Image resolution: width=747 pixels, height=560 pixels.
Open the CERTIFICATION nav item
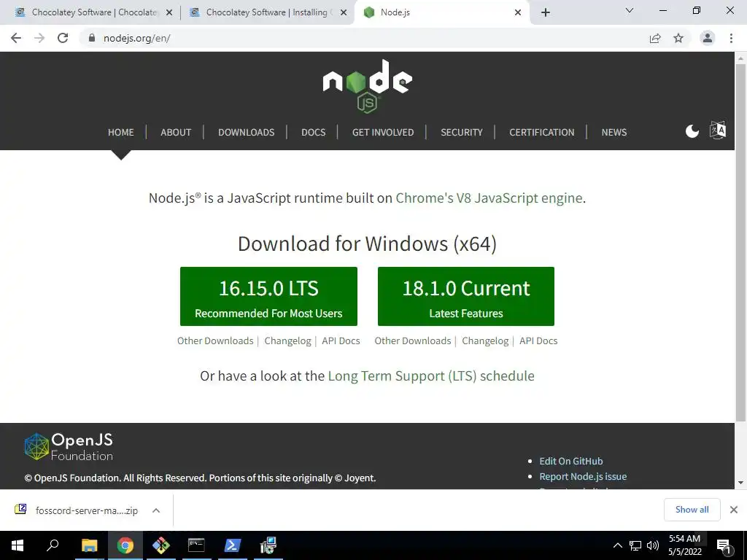[x=542, y=133]
